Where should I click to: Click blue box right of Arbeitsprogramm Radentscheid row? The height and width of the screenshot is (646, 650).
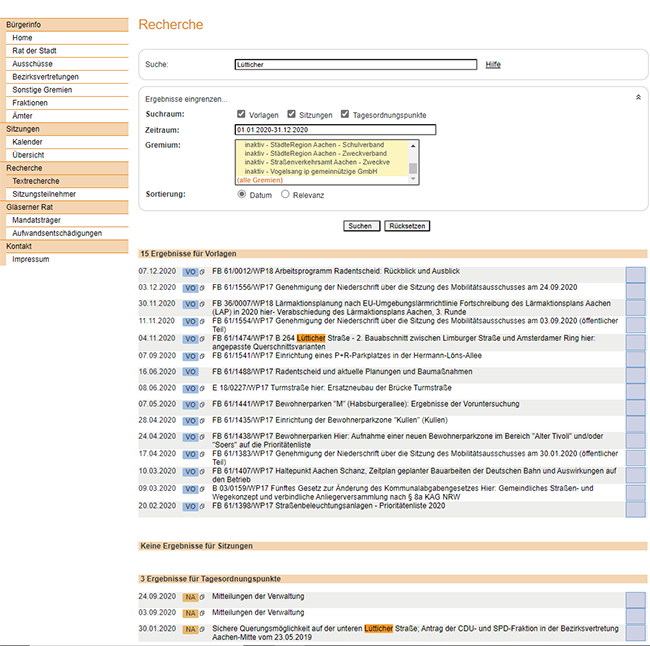point(635,273)
